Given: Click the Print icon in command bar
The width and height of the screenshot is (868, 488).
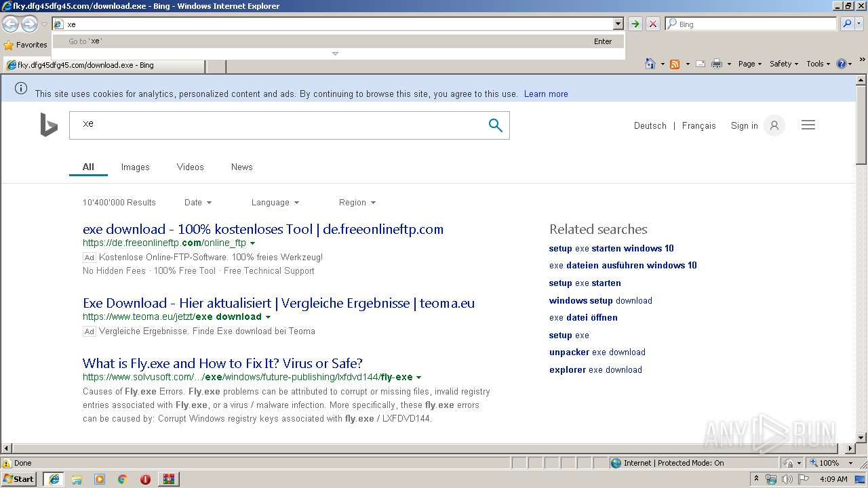Looking at the screenshot, I should click(x=717, y=64).
